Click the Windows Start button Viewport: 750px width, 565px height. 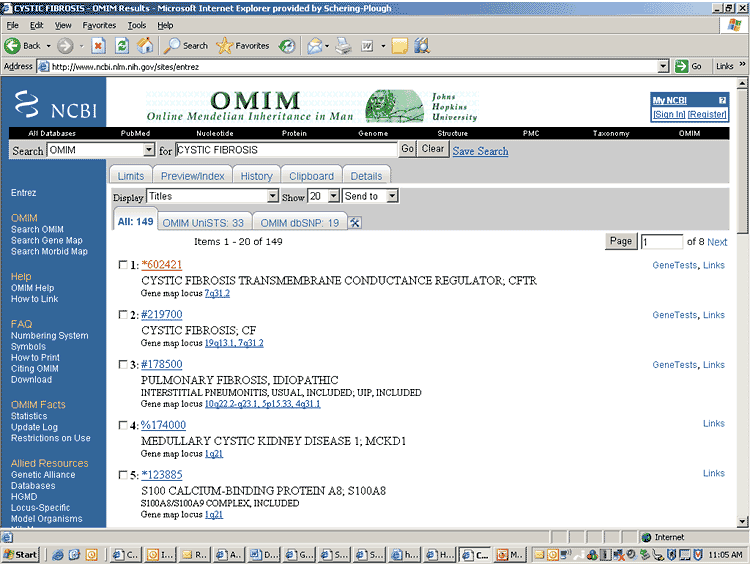coord(21,554)
